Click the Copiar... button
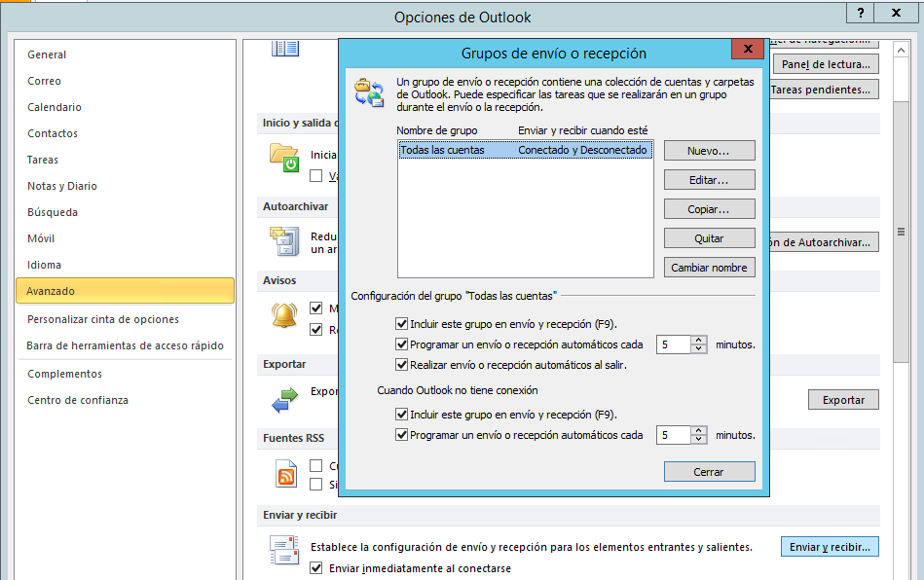Viewport: 924px width, 580px height. click(710, 209)
